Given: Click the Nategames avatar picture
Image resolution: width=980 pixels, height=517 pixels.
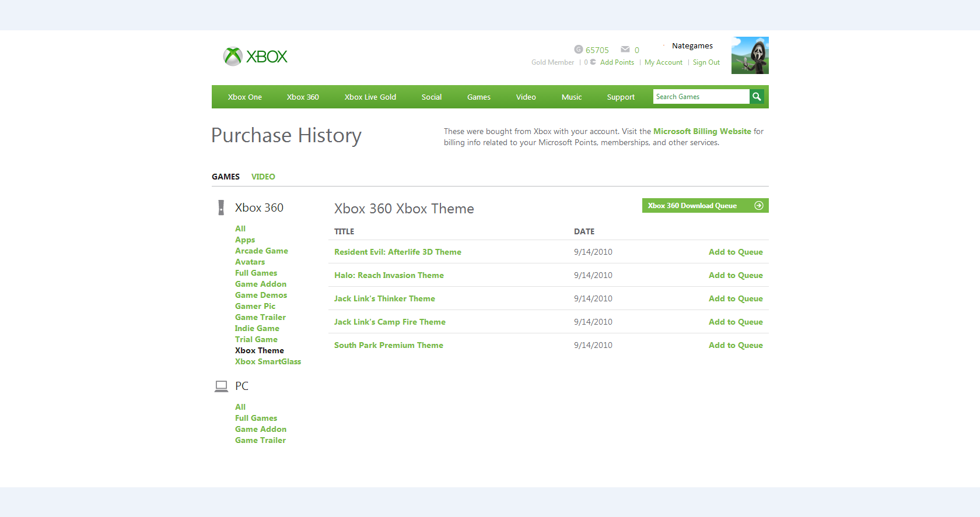Looking at the screenshot, I should pos(750,55).
